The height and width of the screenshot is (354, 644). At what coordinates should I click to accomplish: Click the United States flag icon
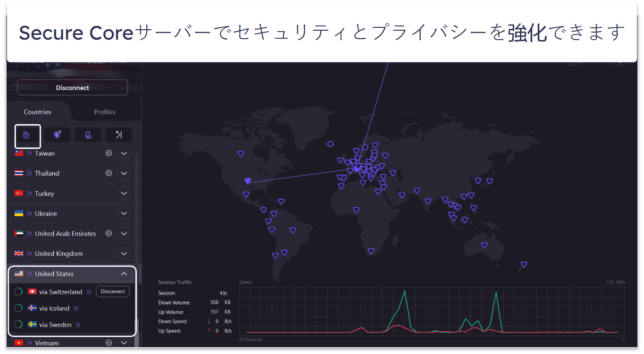[19, 274]
